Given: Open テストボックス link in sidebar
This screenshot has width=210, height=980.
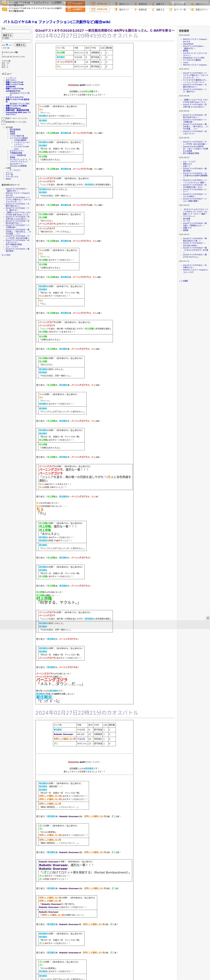Looking at the screenshot, I should tap(12, 177).
